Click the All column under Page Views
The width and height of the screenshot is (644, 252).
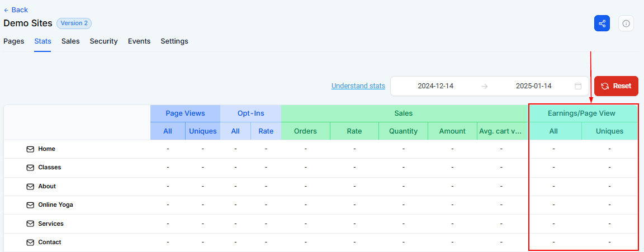click(x=168, y=131)
